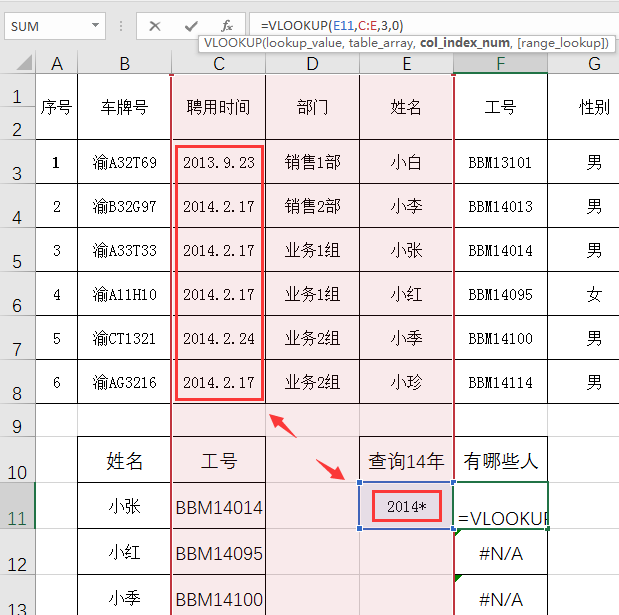Screen dimensions: 619x615
Task: Expand the Name Box dropdown
Action: pos(95,26)
